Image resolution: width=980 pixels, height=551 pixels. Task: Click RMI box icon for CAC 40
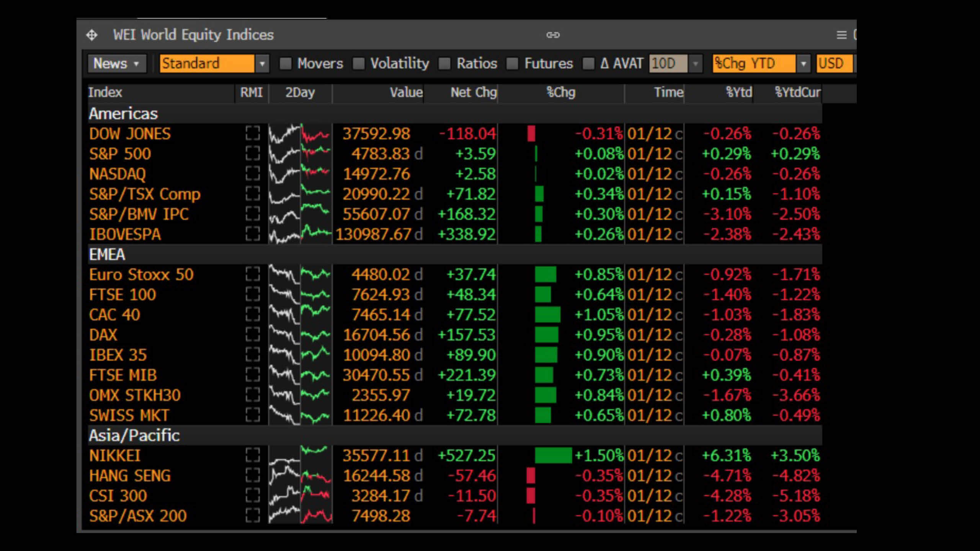[253, 315]
